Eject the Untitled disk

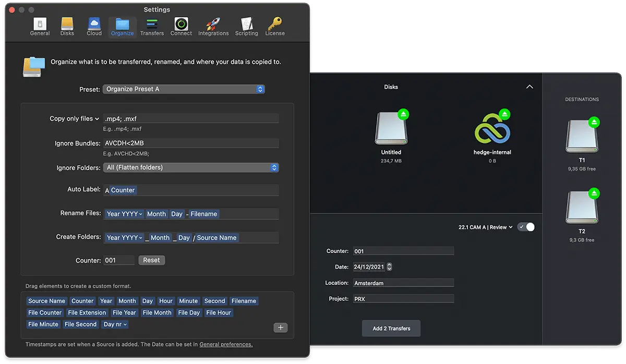pyautogui.click(x=403, y=114)
